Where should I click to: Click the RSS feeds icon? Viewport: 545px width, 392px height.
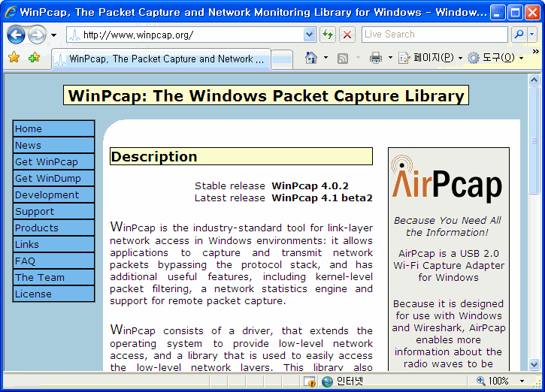click(343, 58)
